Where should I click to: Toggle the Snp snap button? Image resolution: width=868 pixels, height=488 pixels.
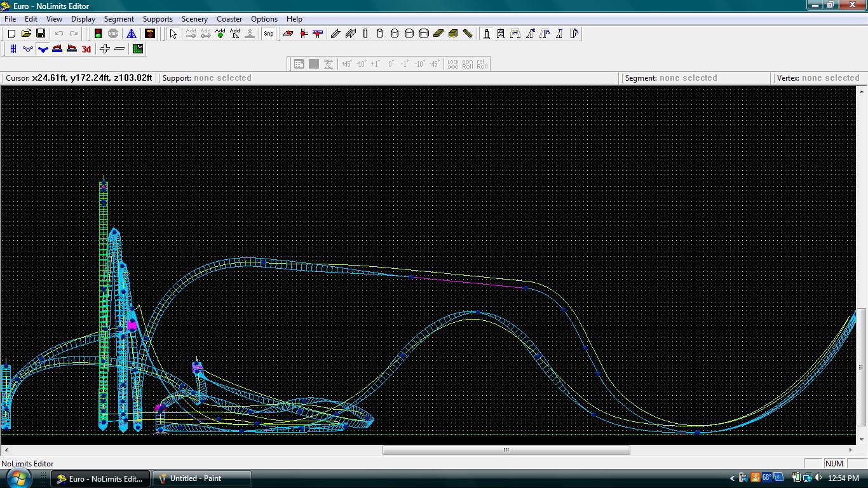click(x=269, y=34)
